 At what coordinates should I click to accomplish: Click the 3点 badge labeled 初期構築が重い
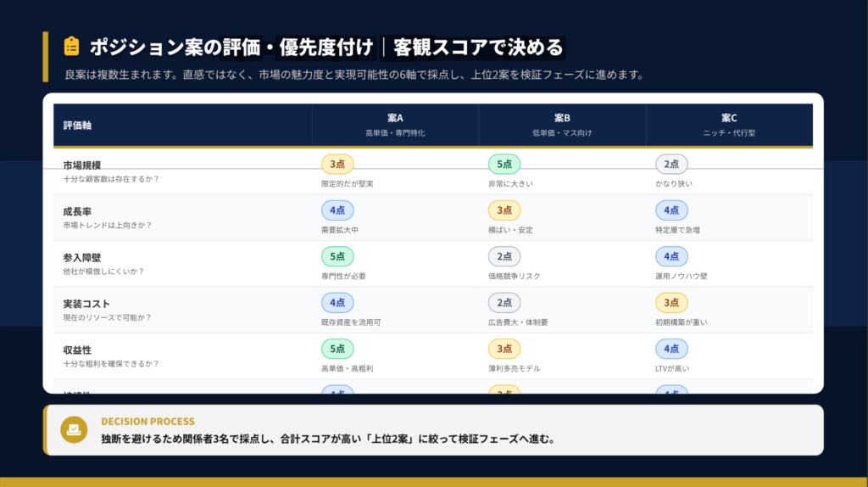[671, 303]
